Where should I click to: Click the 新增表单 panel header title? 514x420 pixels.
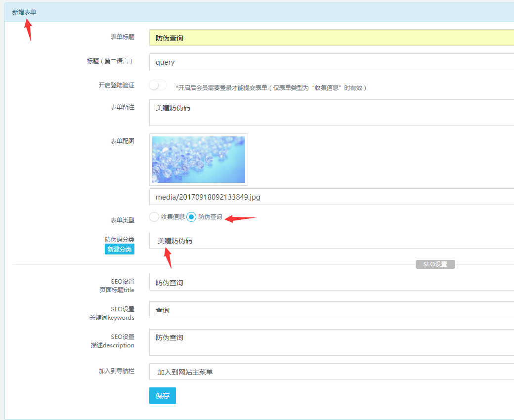[24, 12]
